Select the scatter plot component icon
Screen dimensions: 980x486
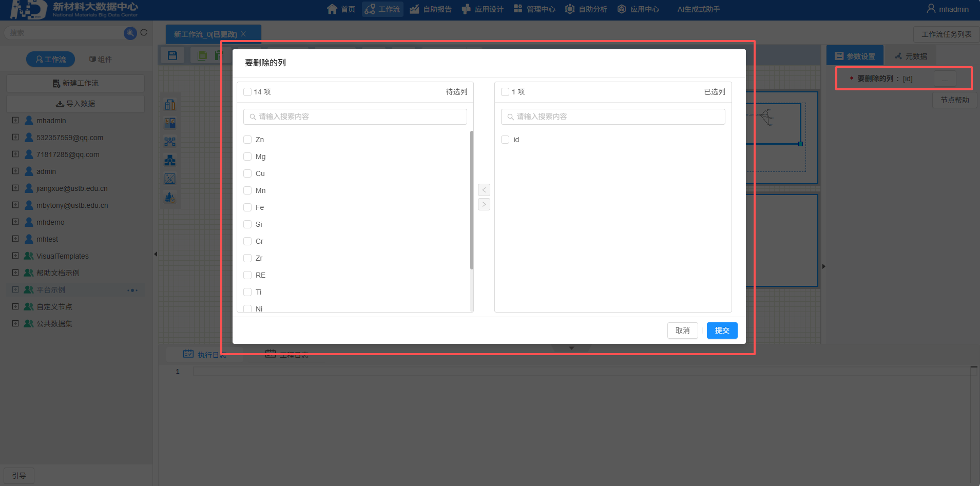(170, 179)
